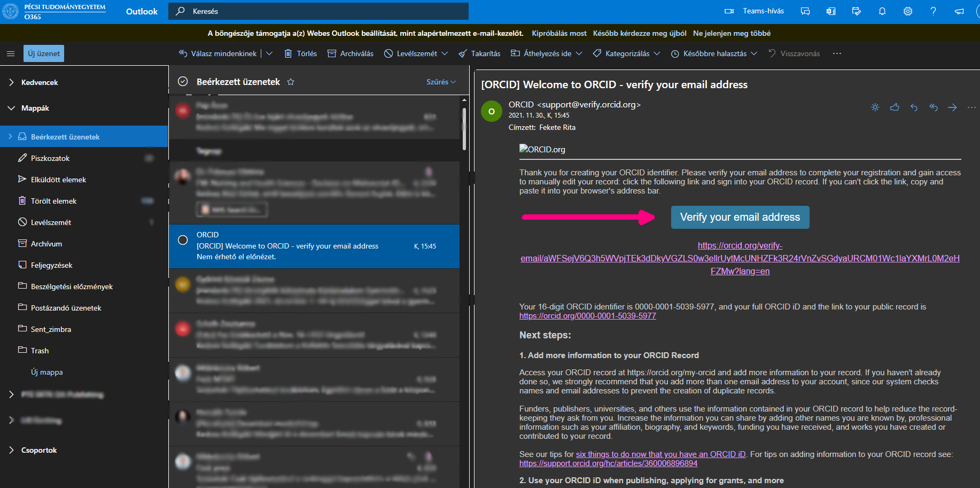This screenshot has width=980, height=488.
Task: Expand Beérkezett üzenetek folder chevron
Action: point(10,137)
